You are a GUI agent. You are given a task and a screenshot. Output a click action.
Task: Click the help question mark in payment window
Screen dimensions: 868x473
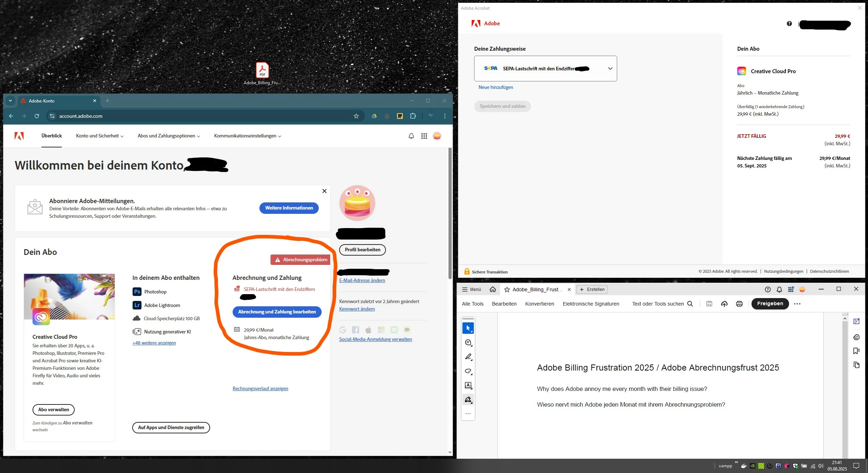789,24
